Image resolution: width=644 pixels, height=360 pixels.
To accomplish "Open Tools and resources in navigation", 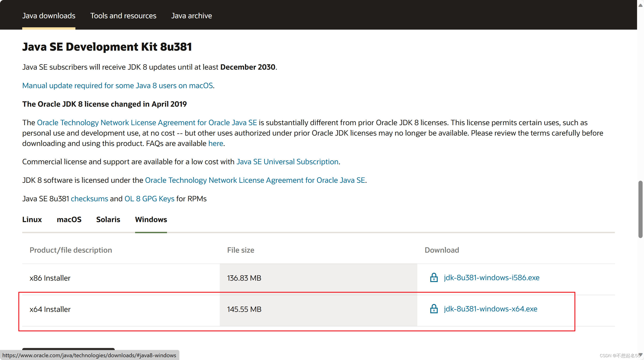I will (123, 16).
